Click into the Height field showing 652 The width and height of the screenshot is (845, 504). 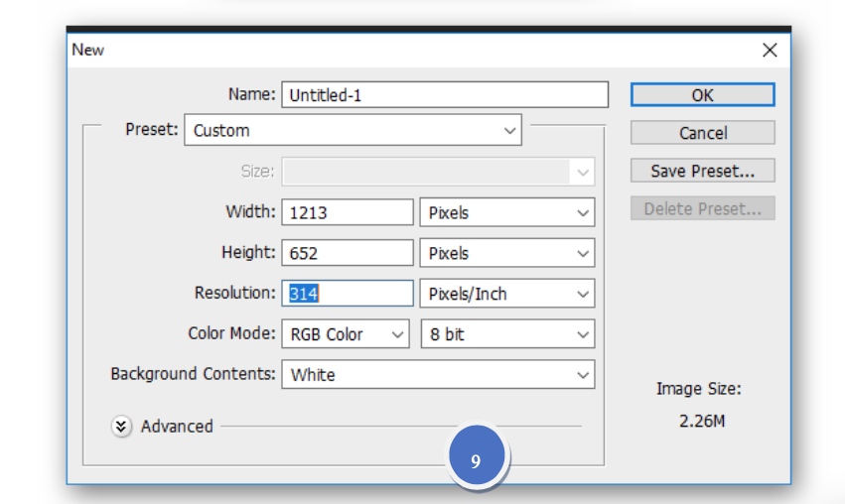coord(348,253)
